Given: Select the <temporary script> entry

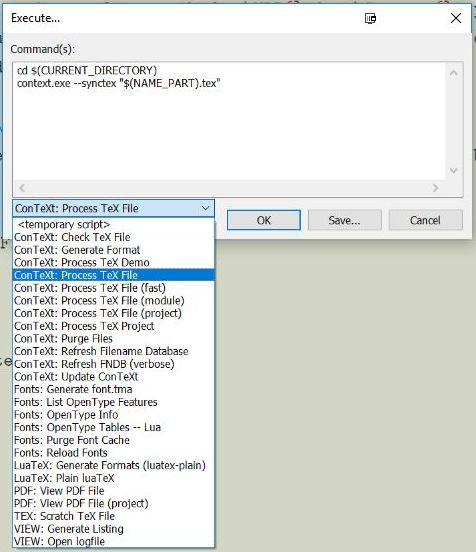Looking at the screenshot, I should [113, 224].
